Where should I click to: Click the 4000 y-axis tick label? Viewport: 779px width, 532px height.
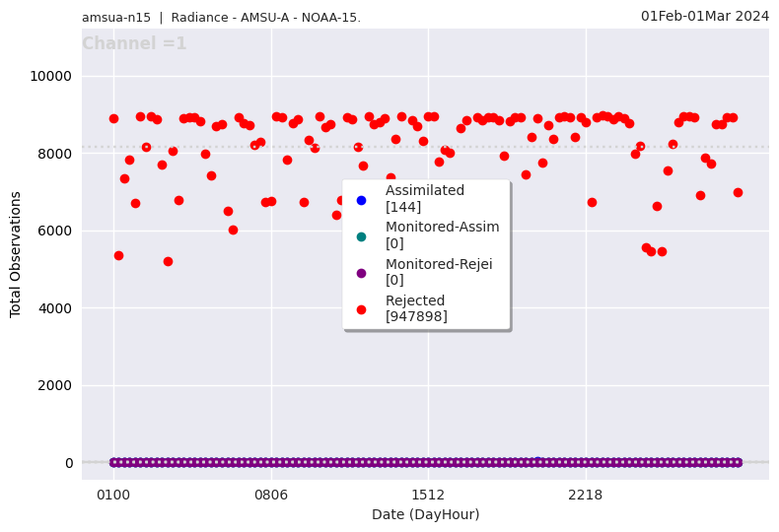(x=54, y=308)
